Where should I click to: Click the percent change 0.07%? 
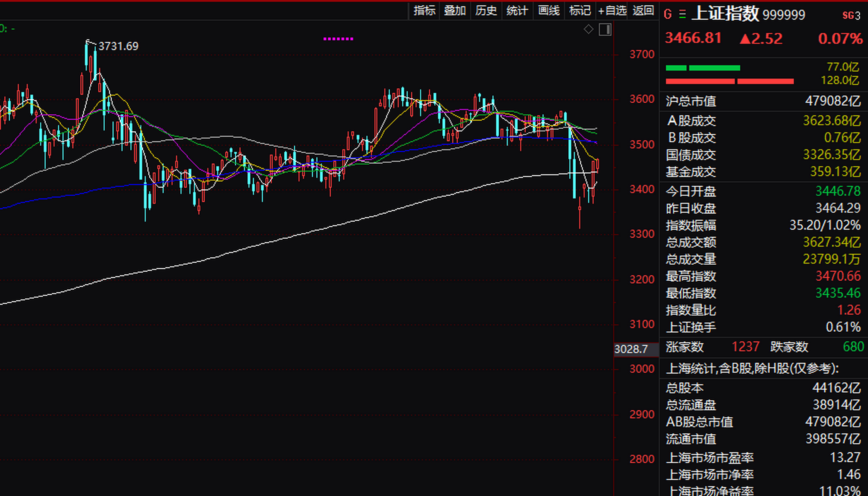point(840,38)
